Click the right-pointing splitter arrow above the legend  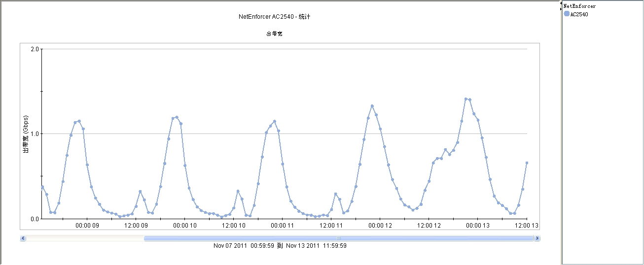561,9
